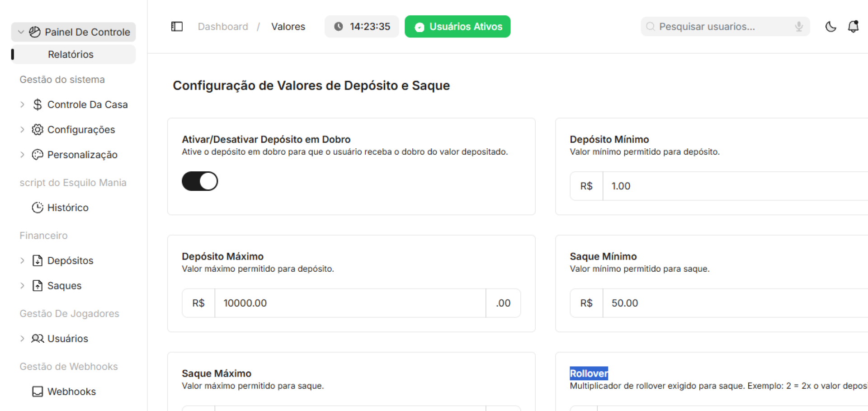This screenshot has height=411, width=868.
Task: Expand the Controle Da Casa menu
Action: pyautogui.click(x=22, y=104)
